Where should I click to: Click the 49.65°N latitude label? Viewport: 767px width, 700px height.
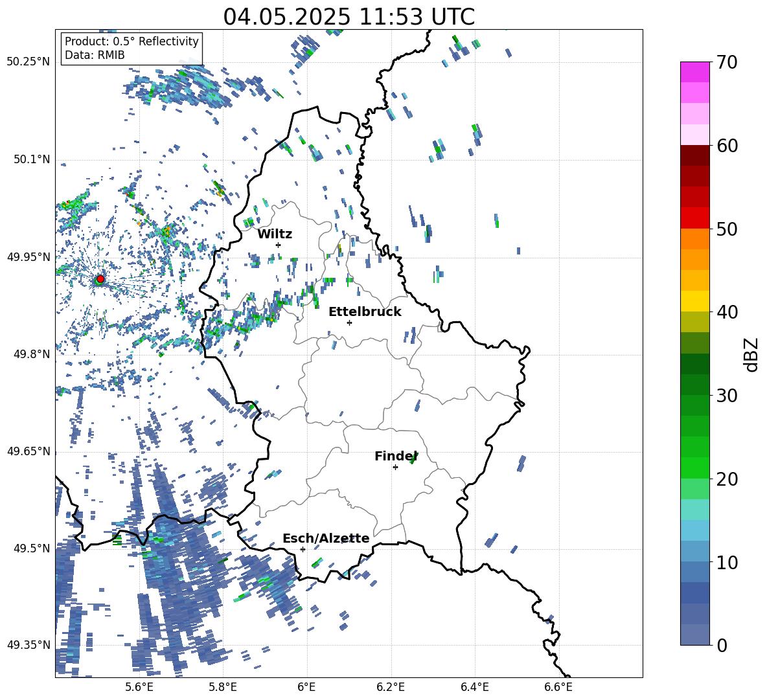point(29,451)
